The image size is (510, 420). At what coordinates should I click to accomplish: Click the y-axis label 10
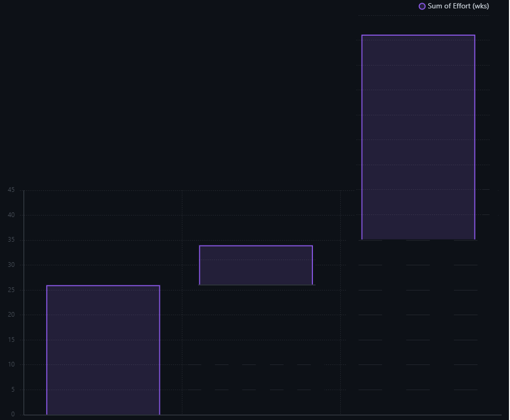[x=11, y=364]
